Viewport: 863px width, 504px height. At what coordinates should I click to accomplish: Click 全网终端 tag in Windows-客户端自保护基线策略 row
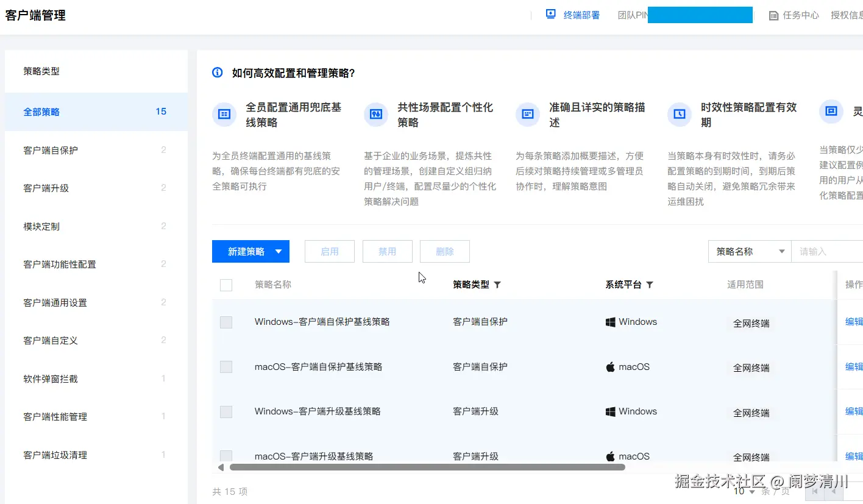click(751, 324)
